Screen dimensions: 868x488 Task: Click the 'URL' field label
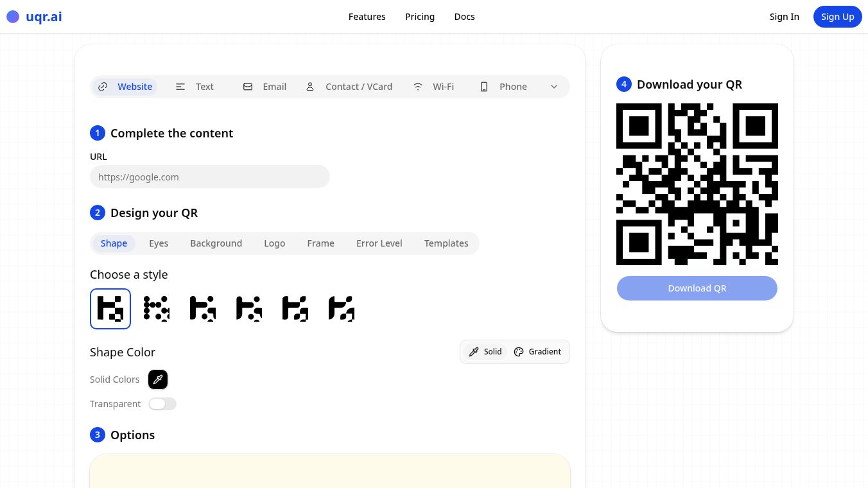click(98, 157)
